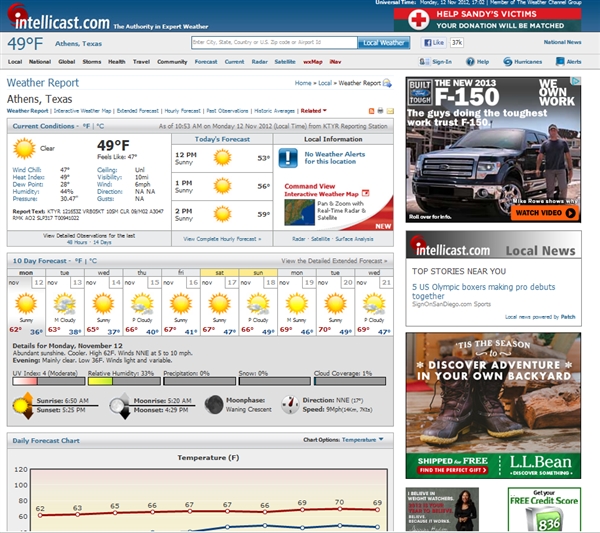Open the Alerts icon in toolbar
This screenshot has height=533, width=600.
click(560, 61)
